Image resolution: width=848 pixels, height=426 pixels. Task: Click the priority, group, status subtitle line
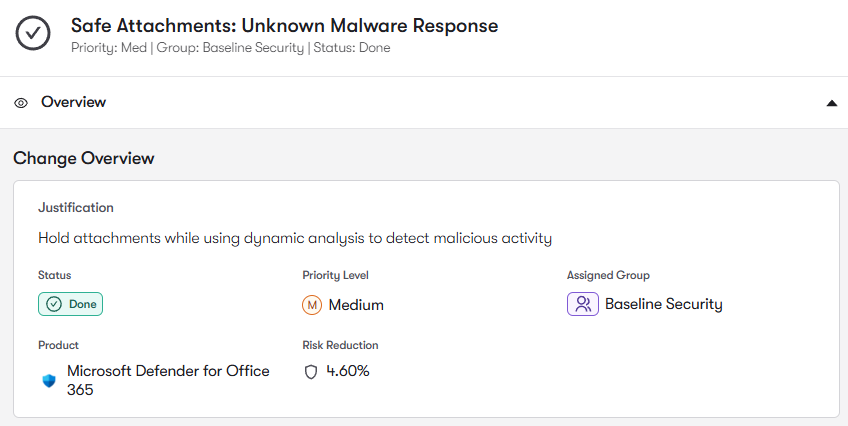(x=230, y=48)
